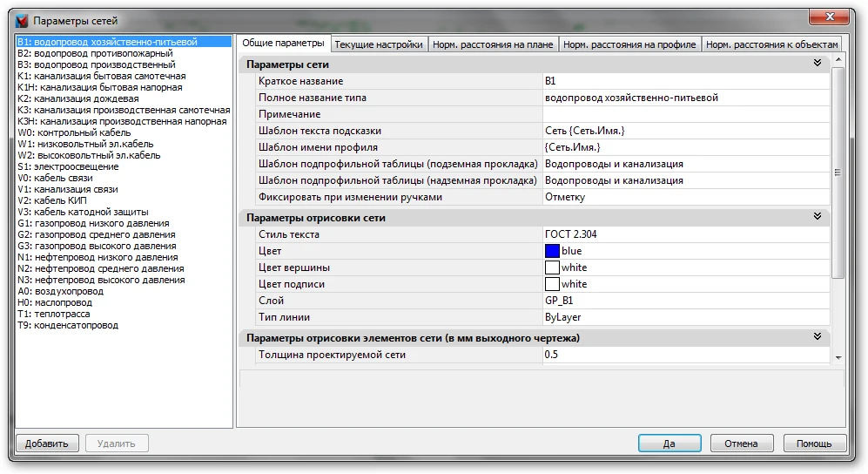Collapse the Параметры сети section
The width and height of the screenshot is (868, 474).
tap(817, 64)
